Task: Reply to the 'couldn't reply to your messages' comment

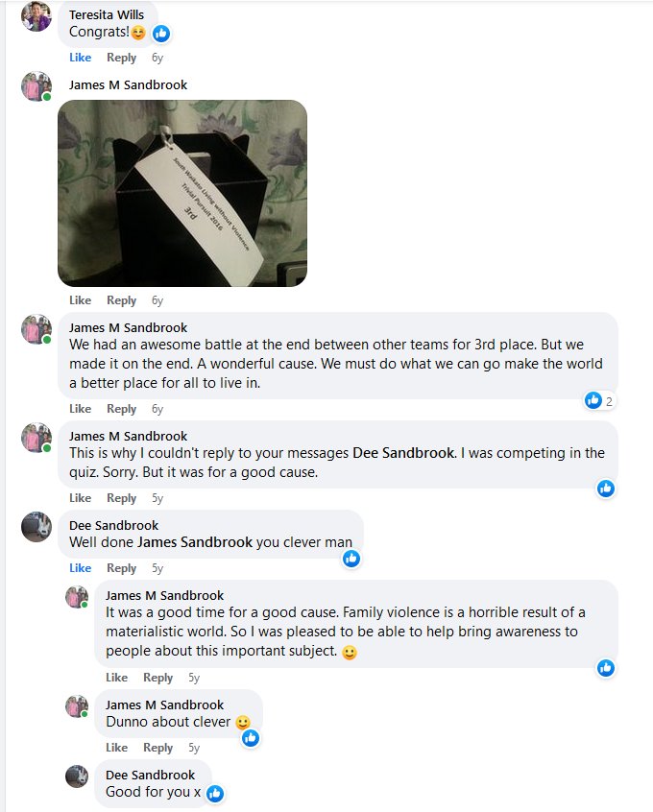Action: tap(121, 498)
